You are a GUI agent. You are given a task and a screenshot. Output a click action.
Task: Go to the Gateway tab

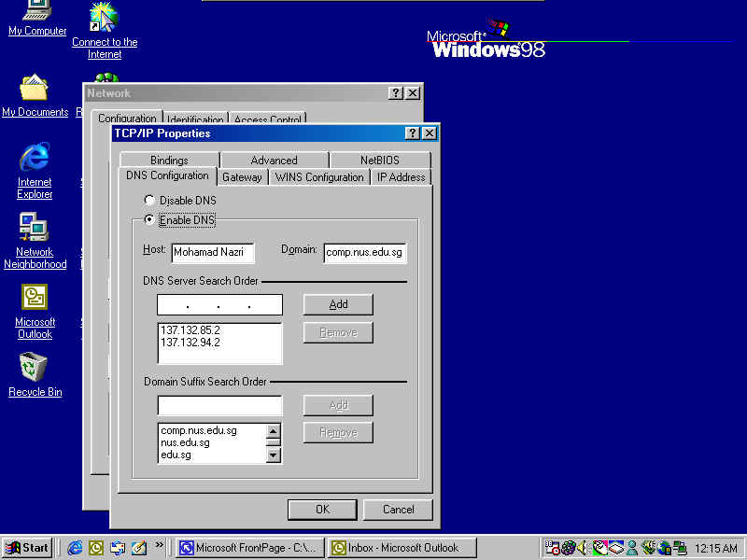tap(242, 177)
